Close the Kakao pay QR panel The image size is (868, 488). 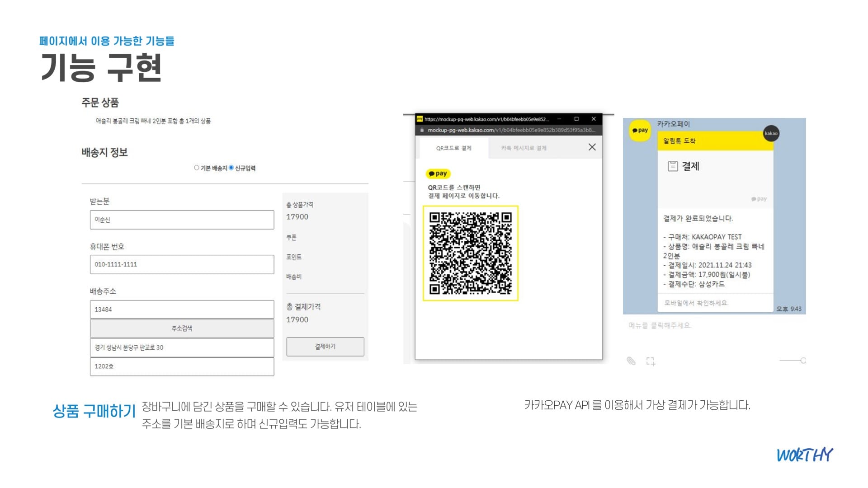coord(592,147)
